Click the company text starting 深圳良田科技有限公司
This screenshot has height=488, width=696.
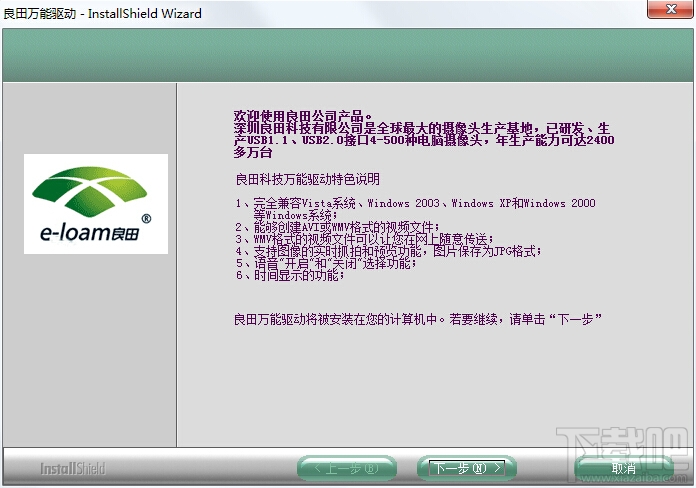424,141
